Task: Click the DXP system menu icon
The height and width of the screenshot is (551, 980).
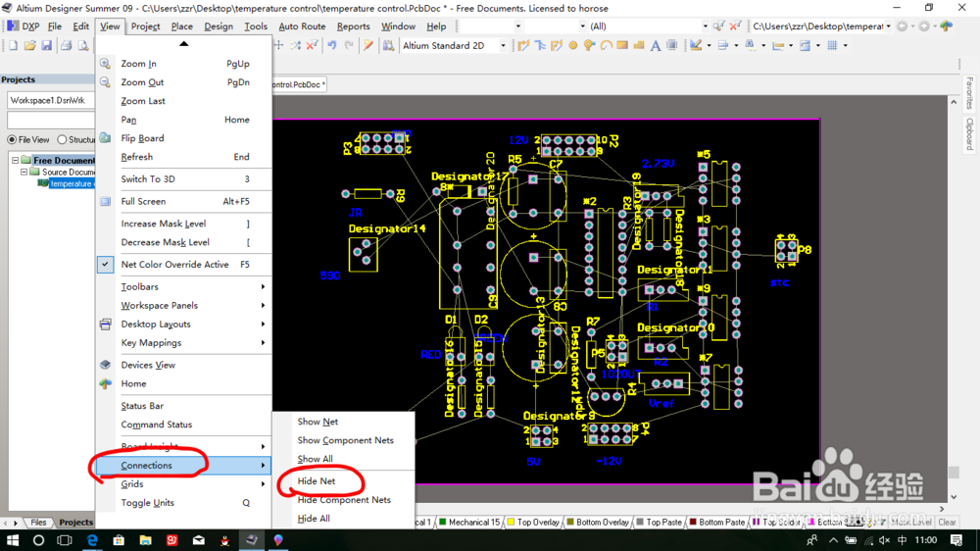Action: tap(24, 26)
